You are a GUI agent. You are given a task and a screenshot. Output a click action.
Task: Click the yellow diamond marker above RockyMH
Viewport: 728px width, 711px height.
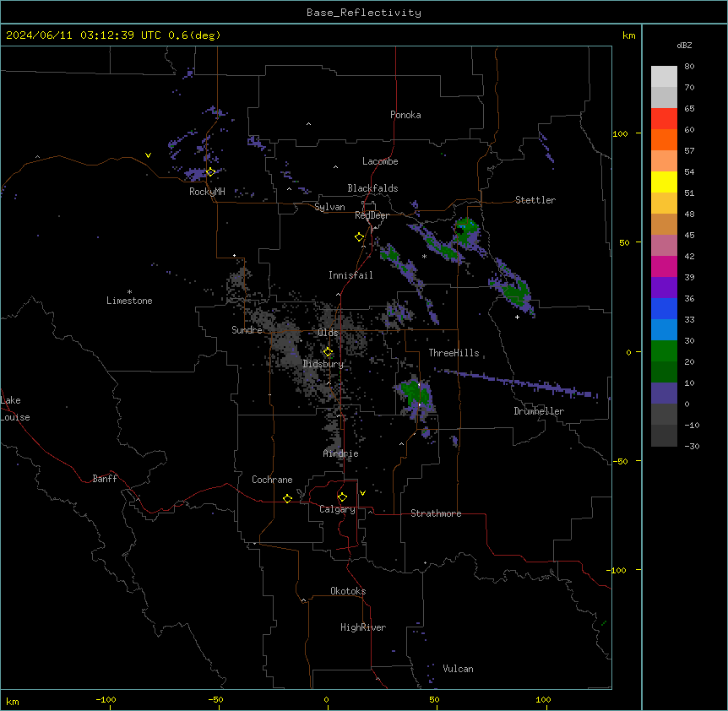210,171
